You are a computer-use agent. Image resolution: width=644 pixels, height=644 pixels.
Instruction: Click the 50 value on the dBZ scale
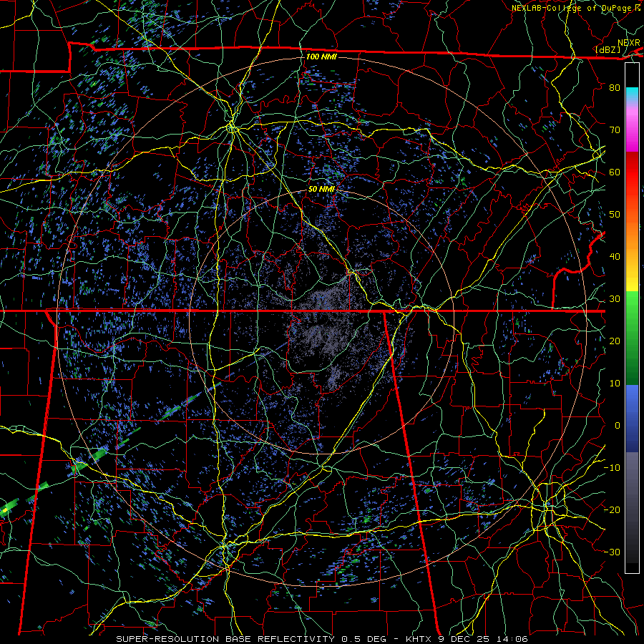click(x=615, y=215)
